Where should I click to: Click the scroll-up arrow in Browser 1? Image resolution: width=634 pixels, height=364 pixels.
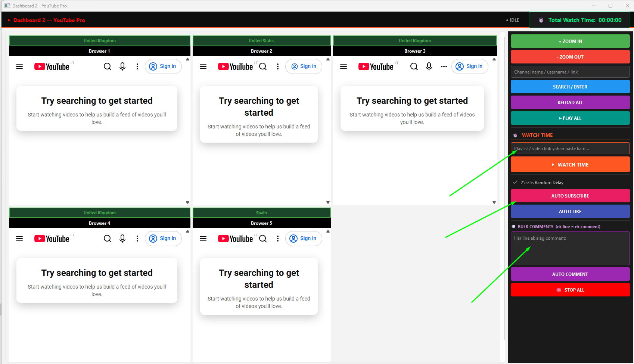pos(187,59)
